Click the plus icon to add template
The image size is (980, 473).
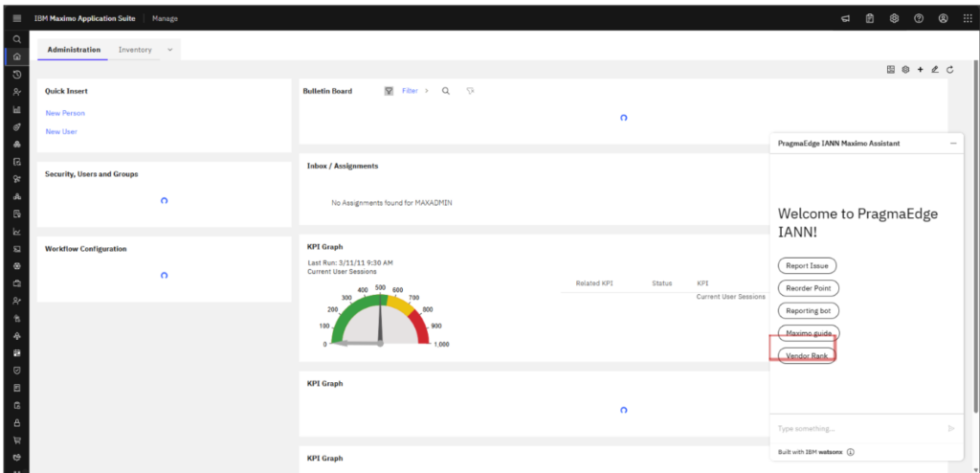(x=920, y=70)
